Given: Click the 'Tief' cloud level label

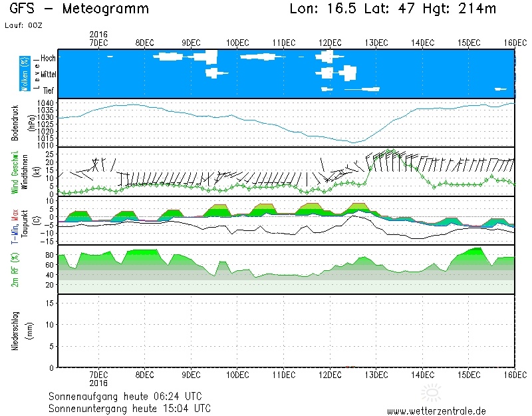Looking at the screenshot, I should 49,91.
